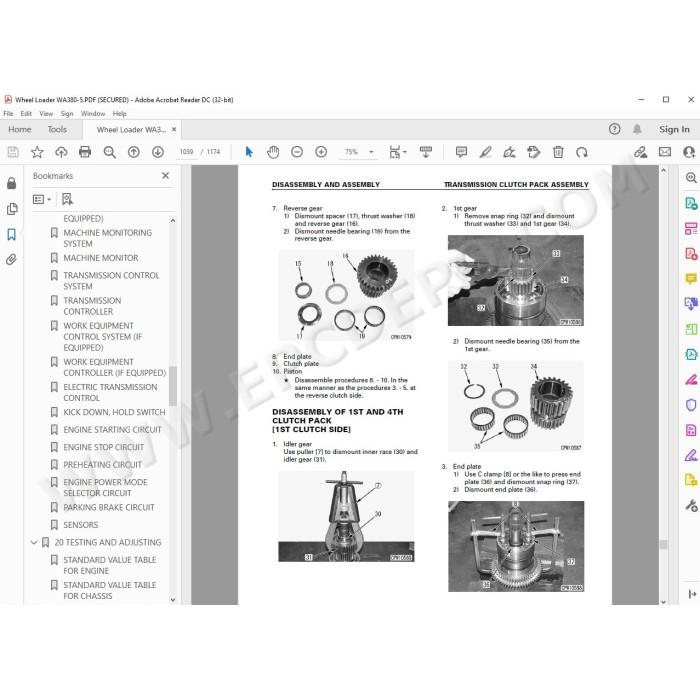Add file to starred favorites

[x=37, y=152]
